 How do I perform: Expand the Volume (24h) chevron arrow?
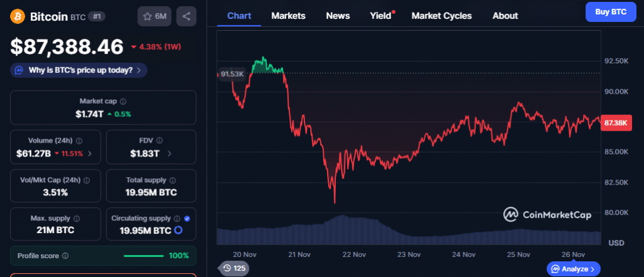pos(90,154)
